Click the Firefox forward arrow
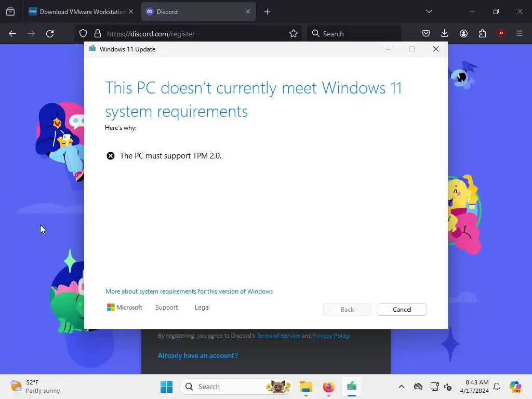The height and width of the screenshot is (399, 532). point(31,34)
